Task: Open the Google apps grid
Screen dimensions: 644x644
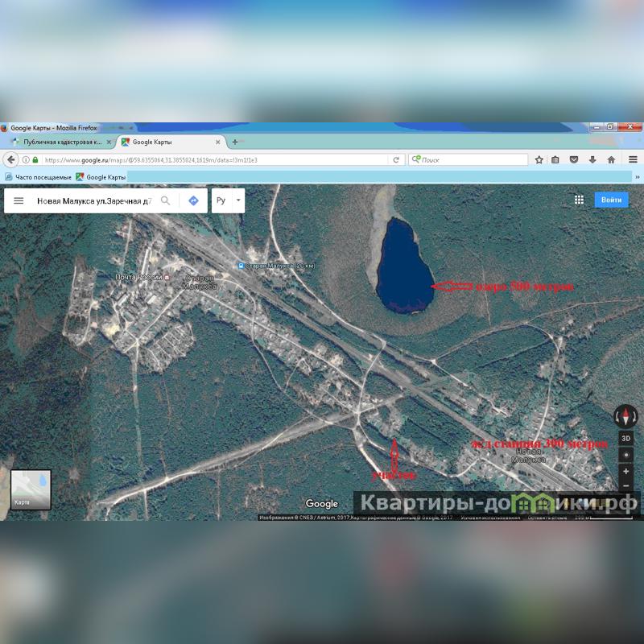Action: pyautogui.click(x=579, y=200)
